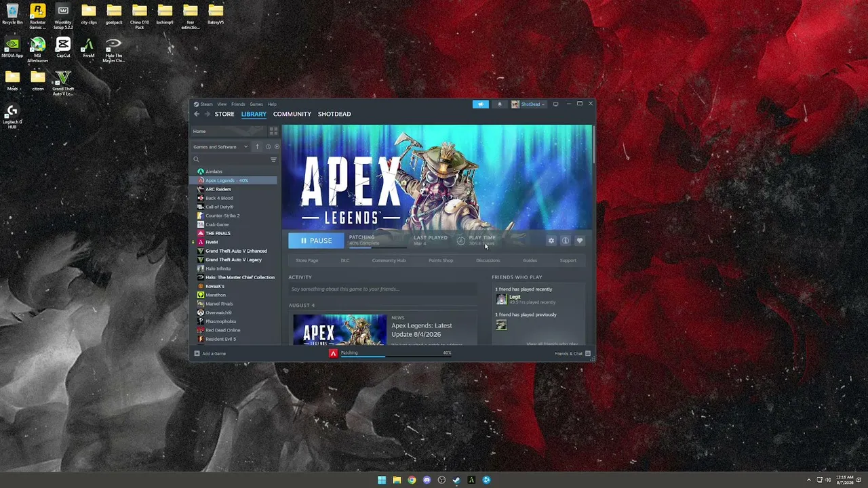Show Apex Legends game info panel
This screenshot has width=868, height=488.
(x=566, y=241)
